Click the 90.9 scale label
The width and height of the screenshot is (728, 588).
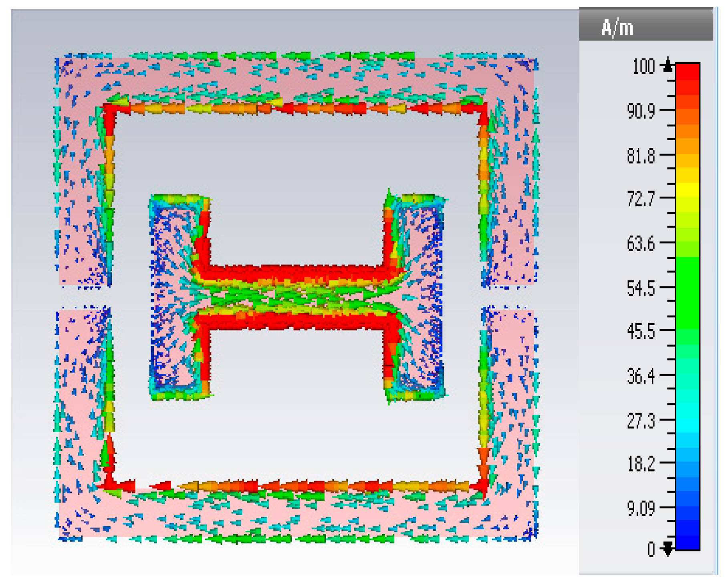point(641,111)
